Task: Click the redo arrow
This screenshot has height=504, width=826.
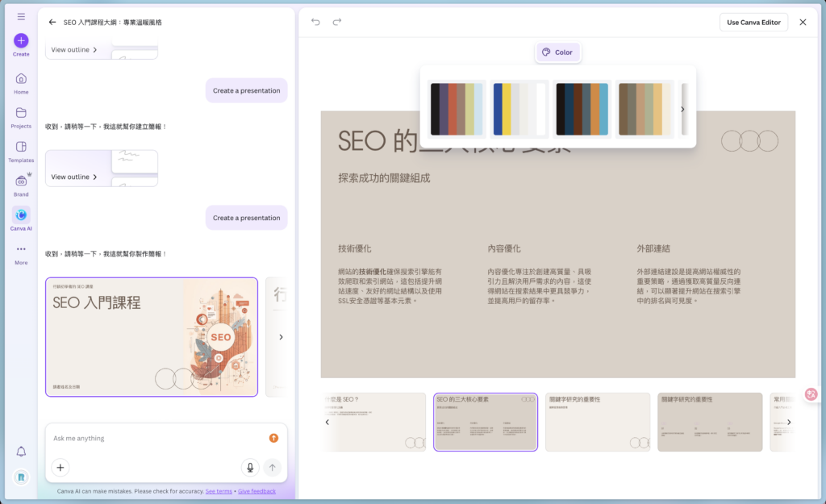Action: point(337,22)
